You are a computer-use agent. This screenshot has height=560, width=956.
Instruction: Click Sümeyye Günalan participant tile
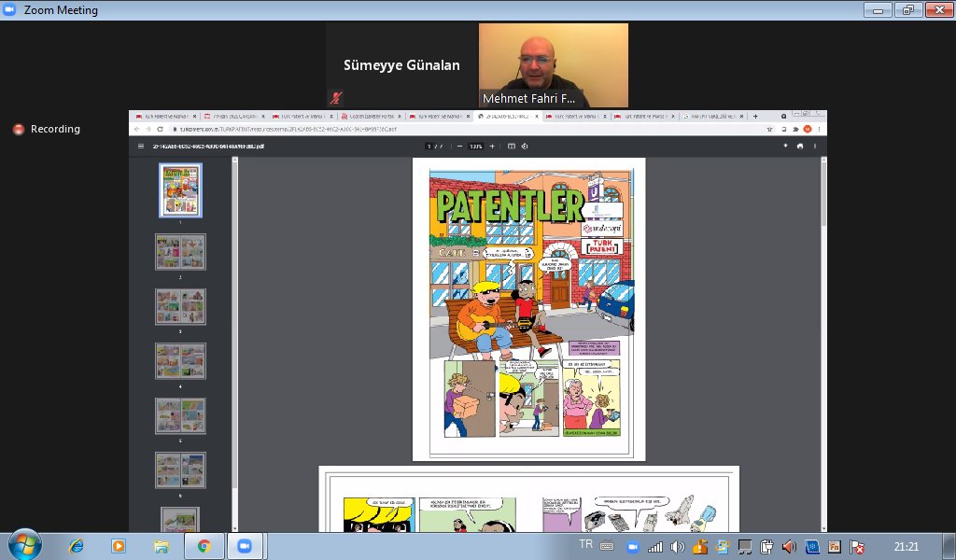coord(401,65)
